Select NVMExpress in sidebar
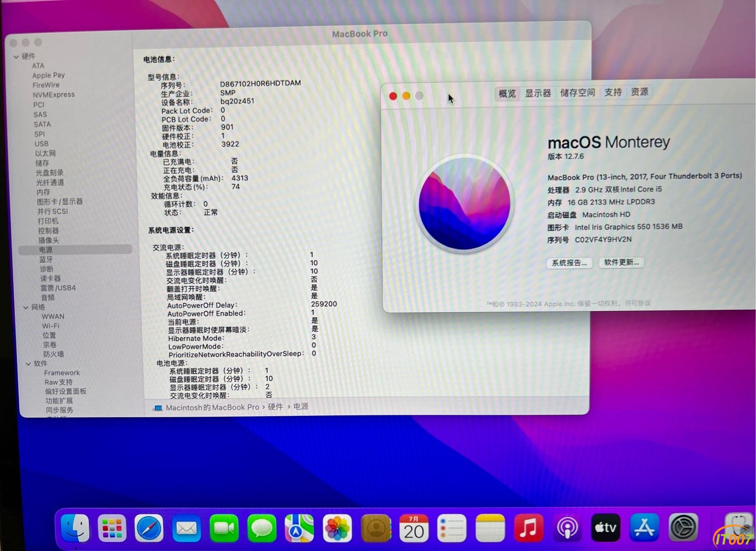 [x=54, y=95]
